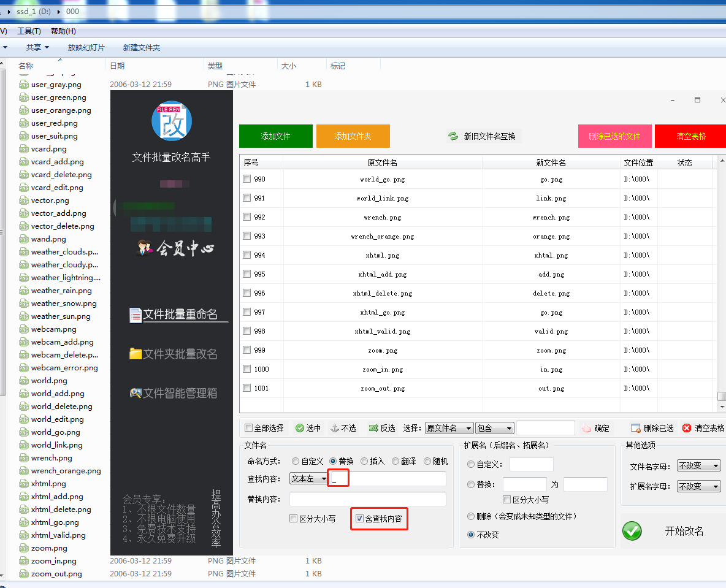The height and width of the screenshot is (588, 726).
Task: Toggle the 全部选择 checkbox
Action: (248, 428)
